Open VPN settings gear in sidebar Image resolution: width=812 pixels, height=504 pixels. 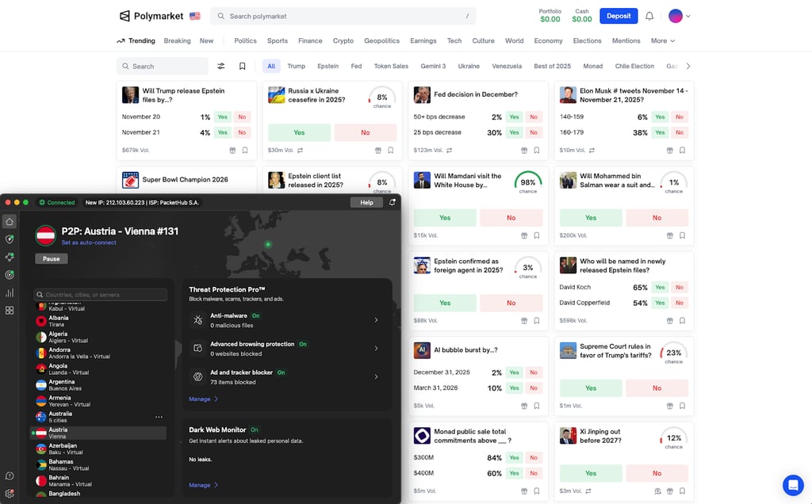click(x=10, y=494)
